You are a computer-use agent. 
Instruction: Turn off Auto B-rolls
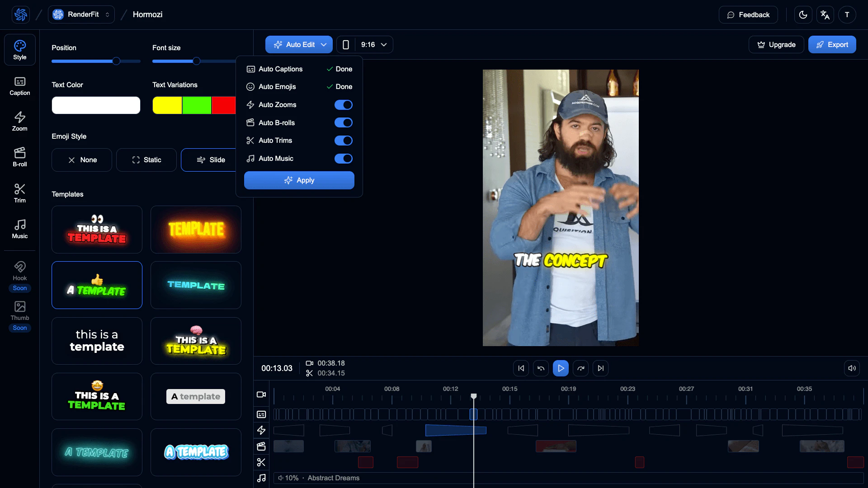(343, 122)
